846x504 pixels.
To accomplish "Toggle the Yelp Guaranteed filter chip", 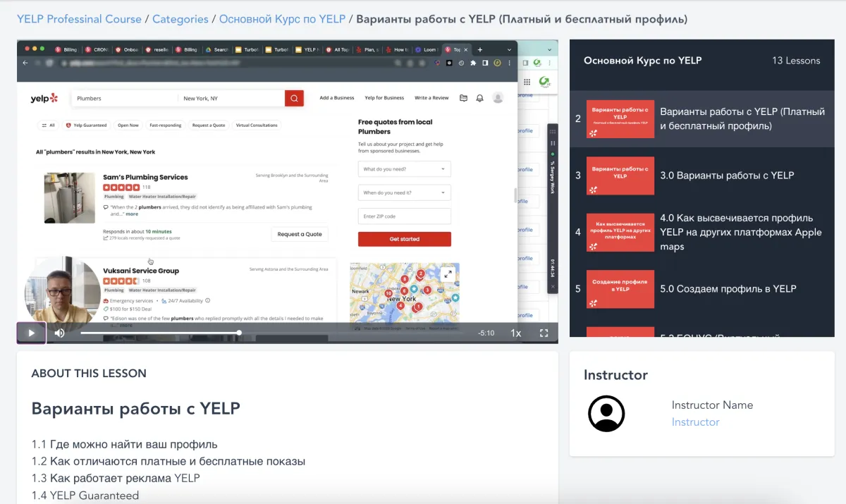I will 86,125.
